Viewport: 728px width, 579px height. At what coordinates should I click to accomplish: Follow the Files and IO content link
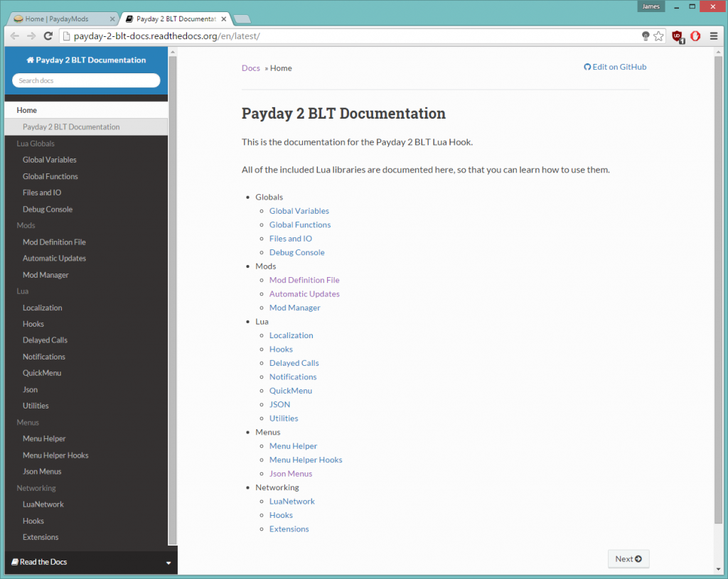291,239
